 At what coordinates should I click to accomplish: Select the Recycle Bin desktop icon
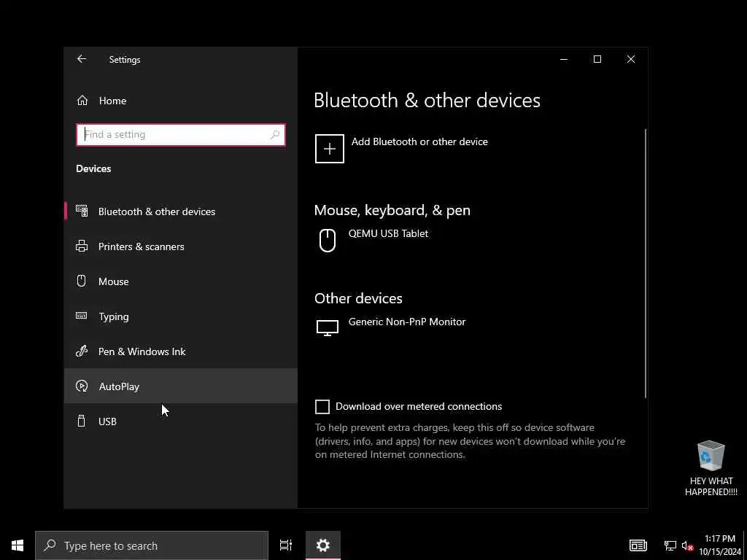click(711, 469)
